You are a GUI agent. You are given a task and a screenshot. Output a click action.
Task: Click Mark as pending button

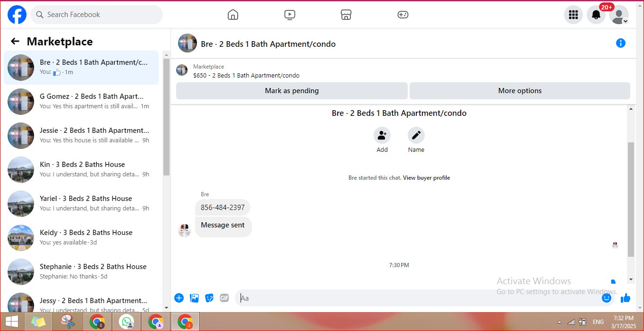click(292, 91)
